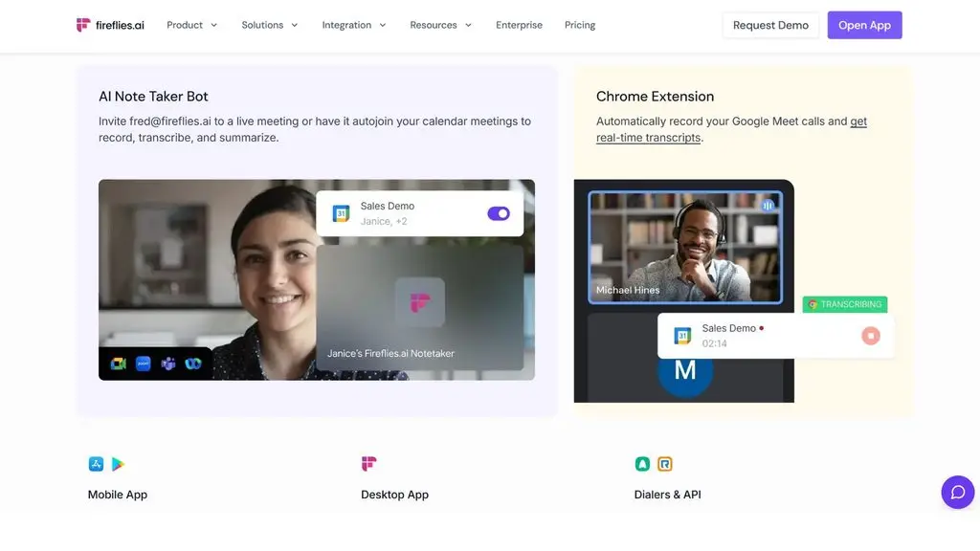Image resolution: width=980 pixels, height=551 pixels.
Task: Click the Microsoft Teams icon
Action: pyautogui.click(x=168, y=364)
